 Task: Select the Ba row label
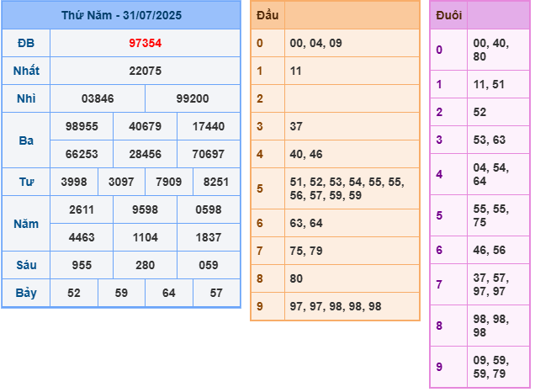pyautogui.click(x=26, y=140)
